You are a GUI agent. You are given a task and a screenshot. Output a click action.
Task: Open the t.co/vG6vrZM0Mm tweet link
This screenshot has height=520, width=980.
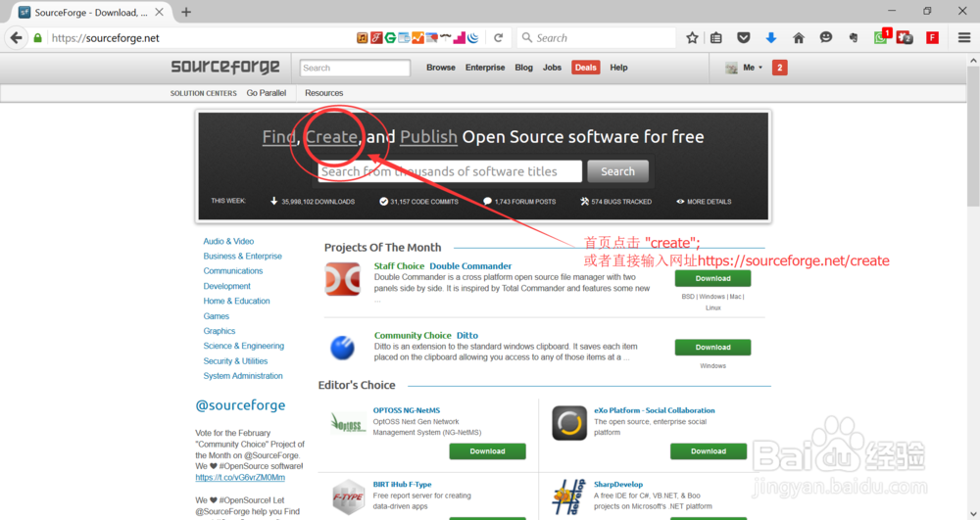[x=240, y=478]
